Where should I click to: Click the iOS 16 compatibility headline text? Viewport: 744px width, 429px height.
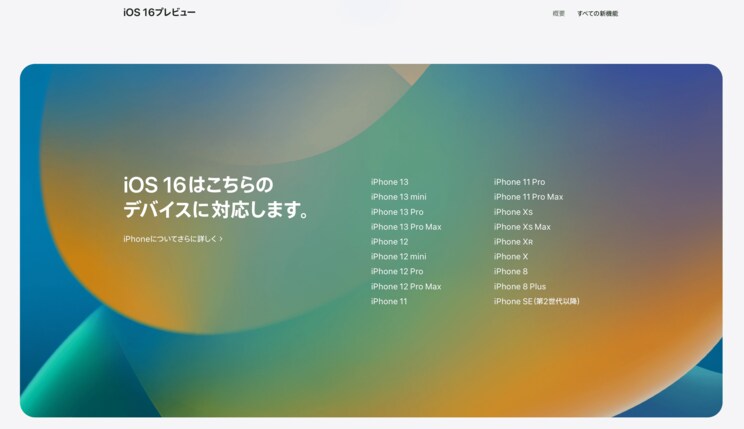215,197
